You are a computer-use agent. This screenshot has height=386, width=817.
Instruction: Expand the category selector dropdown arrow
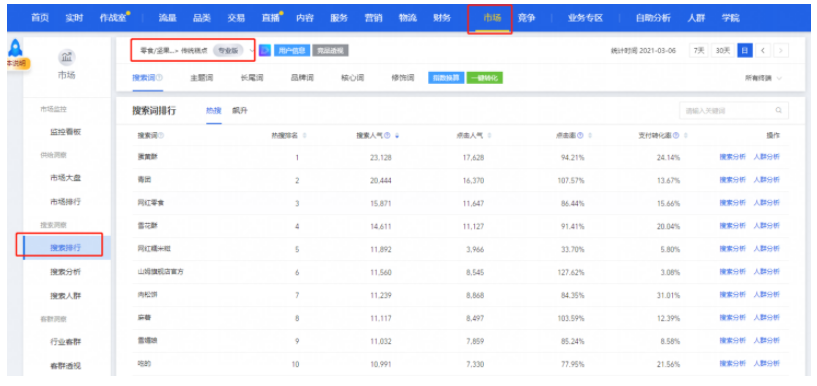click(x=252, y=51)
